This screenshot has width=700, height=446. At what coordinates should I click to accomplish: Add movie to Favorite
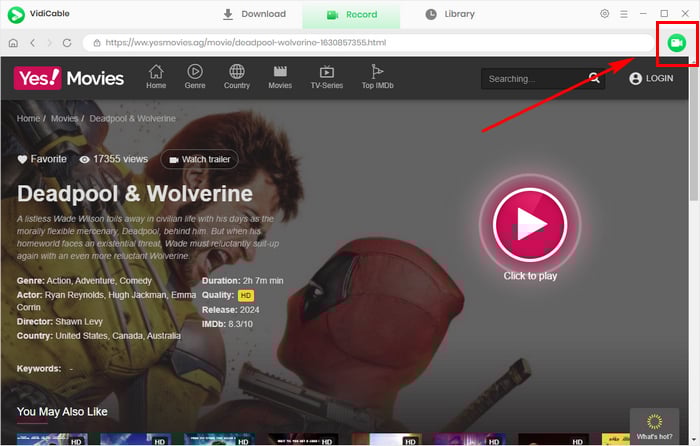pyautogui.click(x=42, y=159)
